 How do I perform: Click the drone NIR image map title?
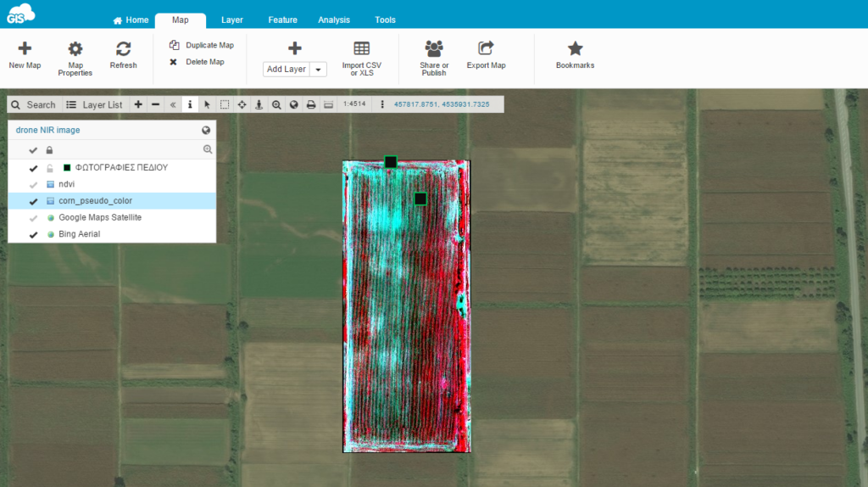(x=47, y=130)
